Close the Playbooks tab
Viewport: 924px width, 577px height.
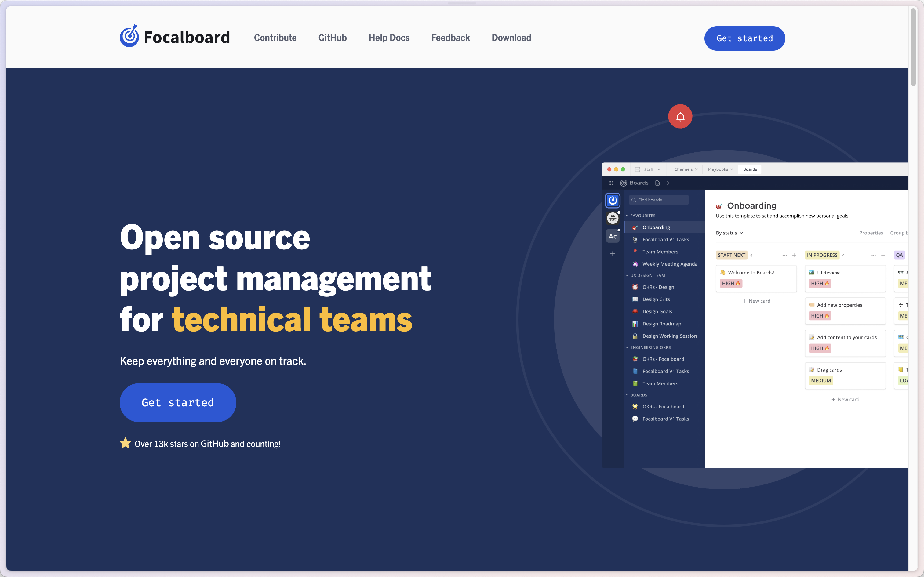[732, 169]
